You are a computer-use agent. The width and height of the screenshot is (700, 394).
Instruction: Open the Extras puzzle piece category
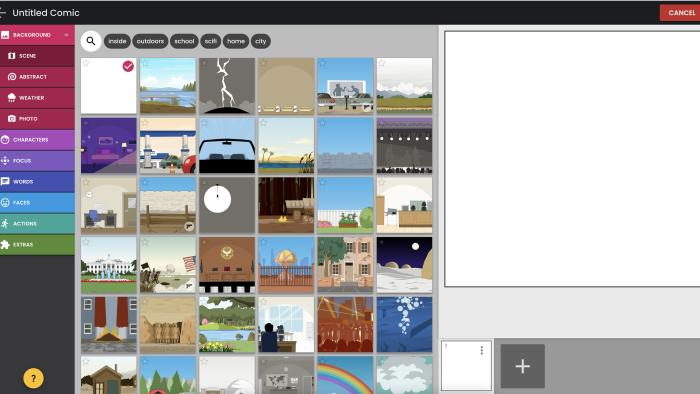click(37, 245)
